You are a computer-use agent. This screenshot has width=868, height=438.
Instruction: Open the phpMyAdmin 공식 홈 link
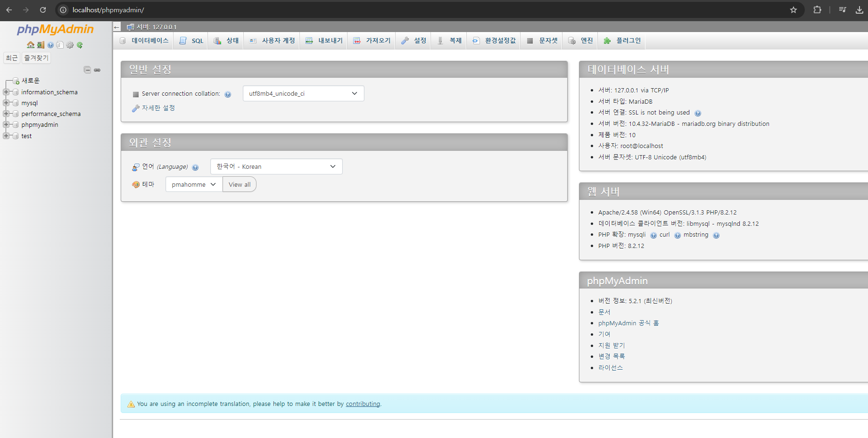[x=628, y=323]
